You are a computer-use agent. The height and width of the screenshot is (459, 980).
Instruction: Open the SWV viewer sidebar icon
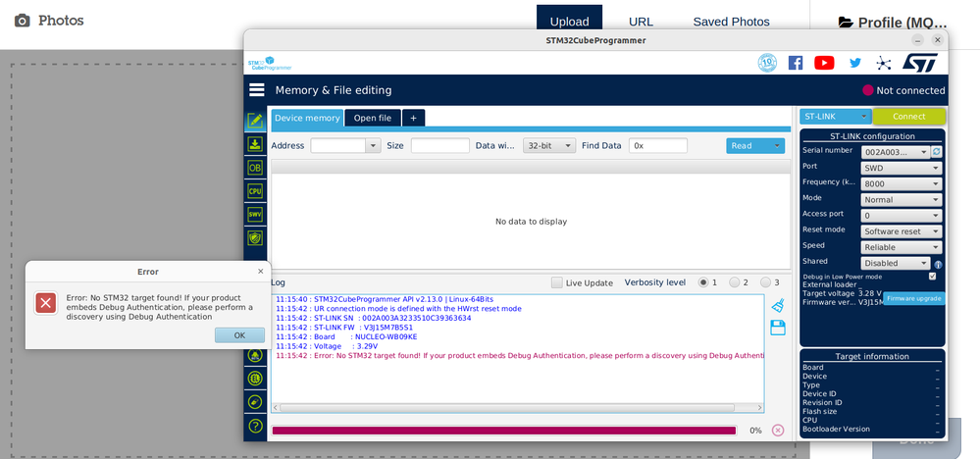(255, 214)
